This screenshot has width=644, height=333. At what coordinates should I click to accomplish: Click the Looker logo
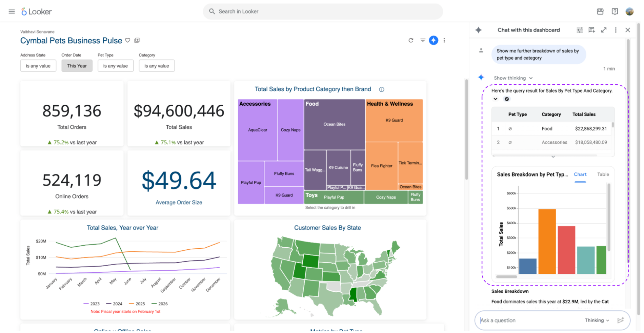[x=36, y=12]
